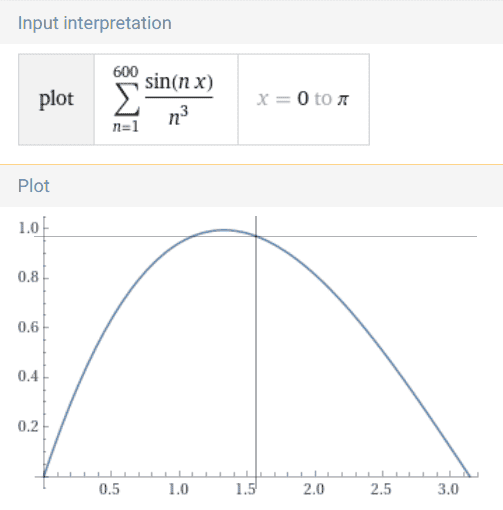The image size is (503, 510).
Task: Select the "x = 0 to π" range cell
Action: [303, 99]
